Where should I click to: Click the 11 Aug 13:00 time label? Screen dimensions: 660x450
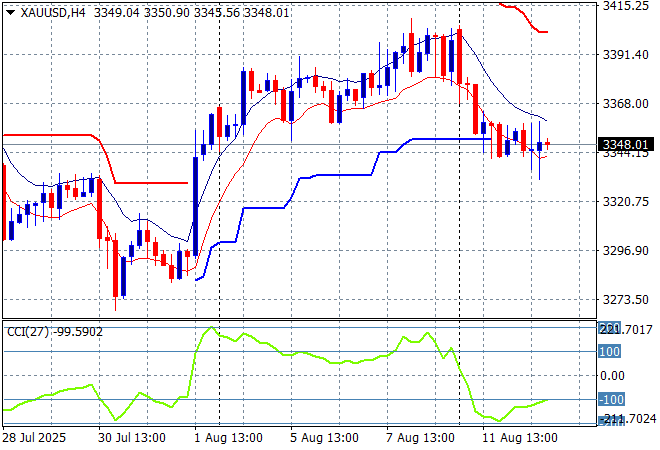pos(520,438)
